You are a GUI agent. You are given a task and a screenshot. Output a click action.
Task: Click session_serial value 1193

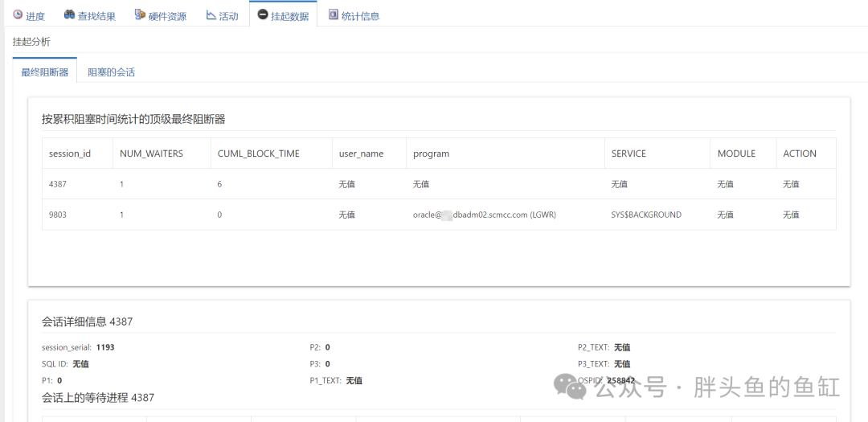click(105, 347)
